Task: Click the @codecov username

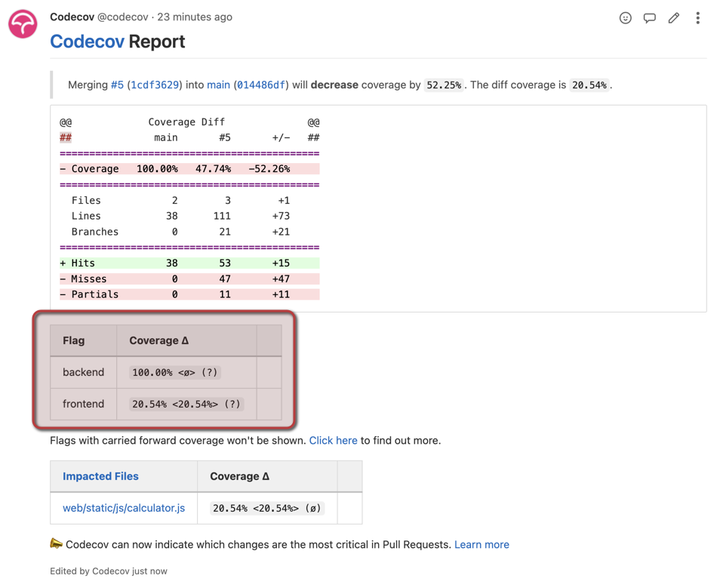Action: [x=123, y=17]
